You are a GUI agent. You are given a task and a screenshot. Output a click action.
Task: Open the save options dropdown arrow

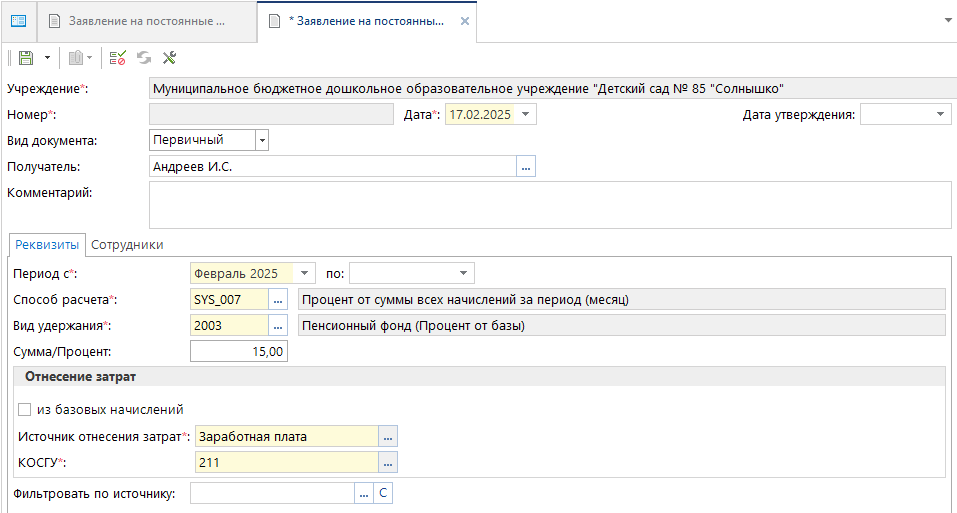pyautogui.click(x=46, y=59)
